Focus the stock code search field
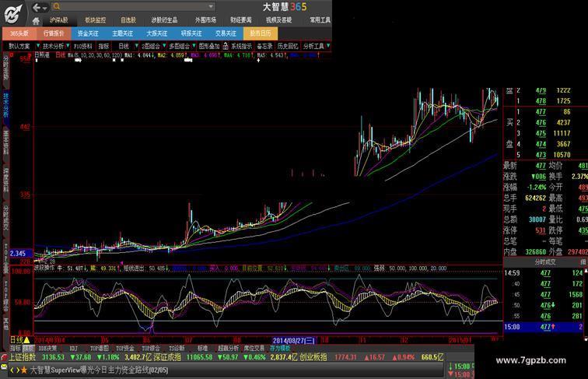Screen dimensions: 588x379 134,6
